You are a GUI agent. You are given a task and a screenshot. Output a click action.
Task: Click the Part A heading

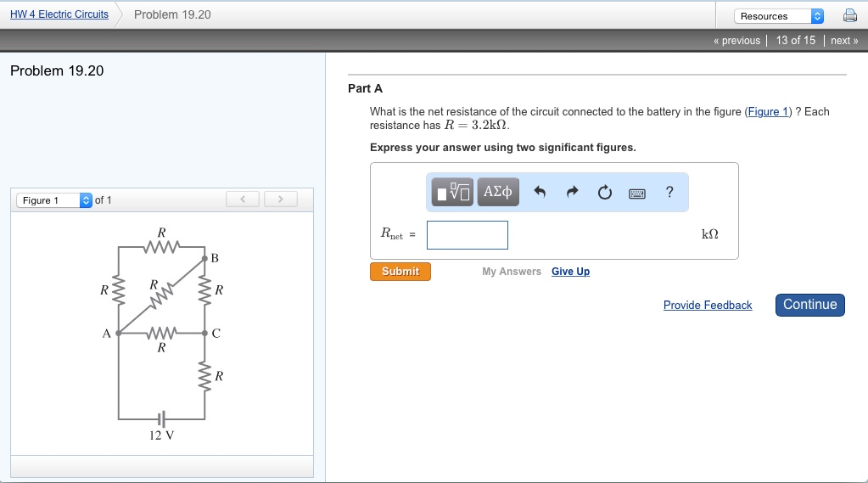366,88
